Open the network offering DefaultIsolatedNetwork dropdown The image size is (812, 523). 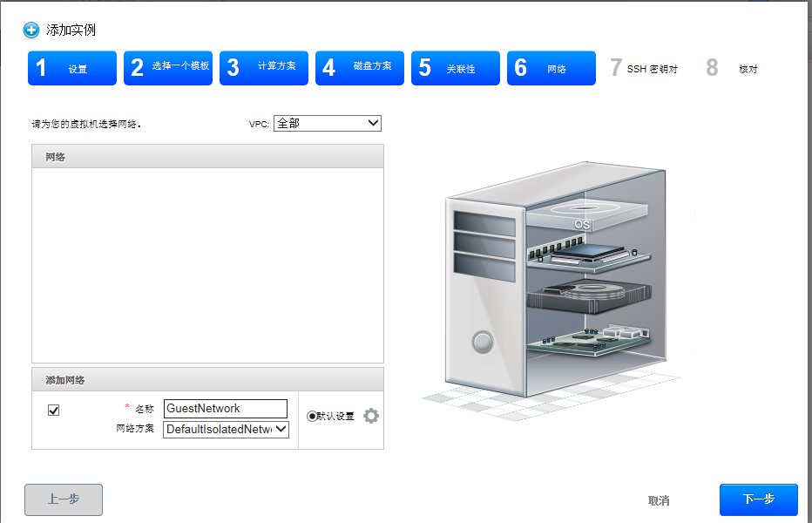pyautogui.click(x=226, y=429)
